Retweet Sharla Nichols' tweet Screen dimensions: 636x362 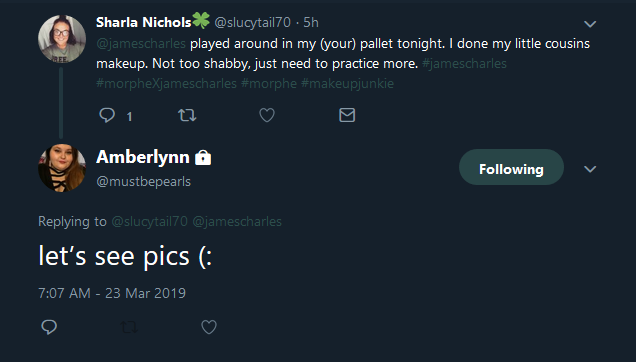coord(187,115)
